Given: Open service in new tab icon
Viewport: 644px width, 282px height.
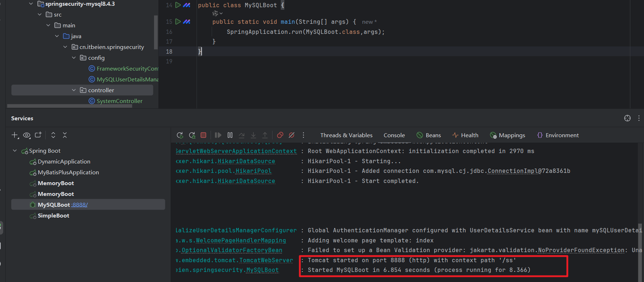Looking at the screenshot, I should pyautogui.click(x=38, y=135).
